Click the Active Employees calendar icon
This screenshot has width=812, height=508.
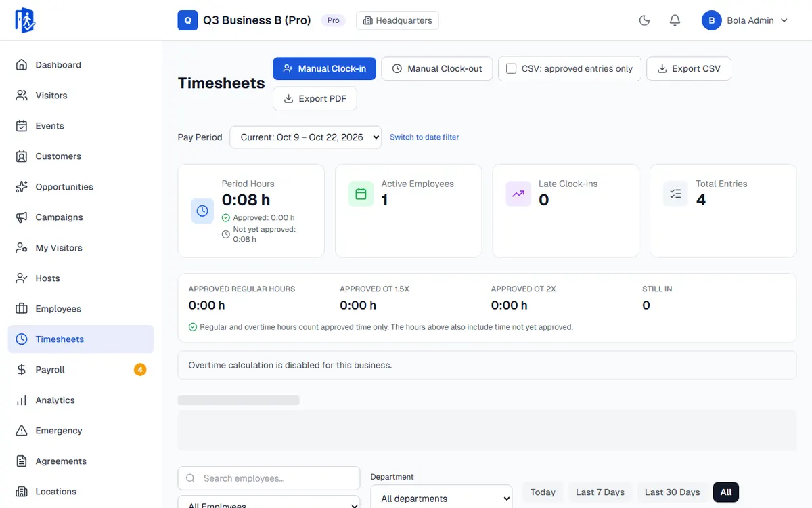(361, 194)
